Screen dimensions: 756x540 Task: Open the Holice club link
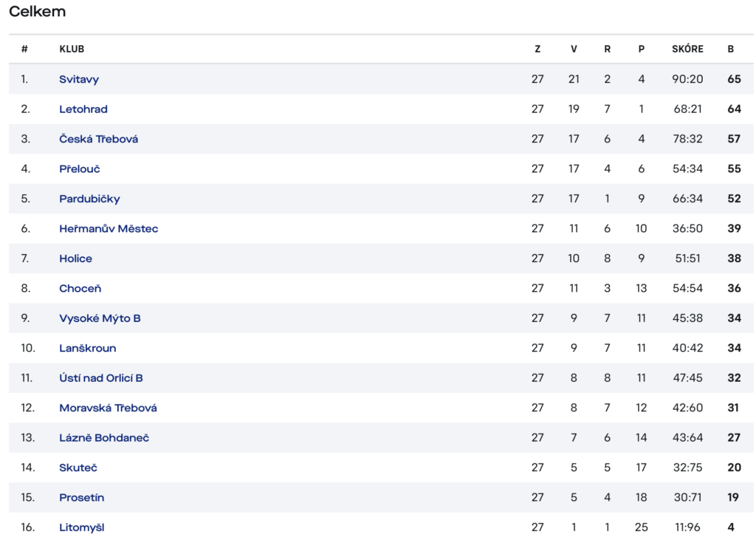76,259
